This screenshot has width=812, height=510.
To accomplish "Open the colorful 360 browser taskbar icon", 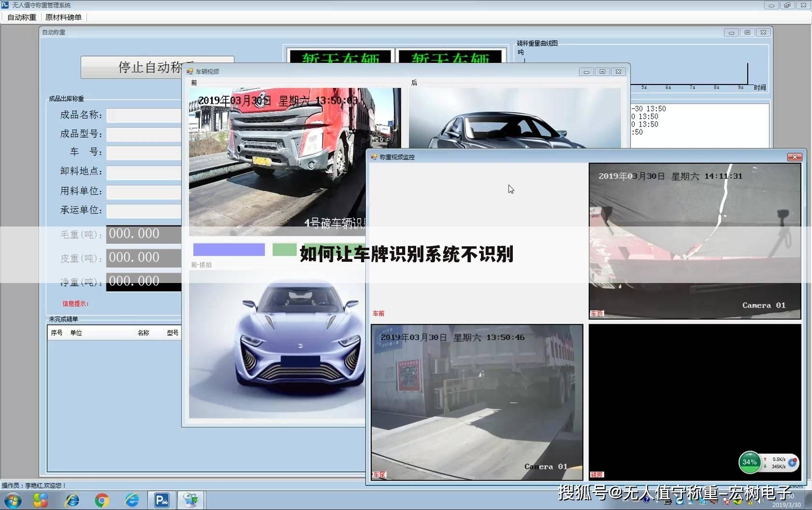I will [x=41, y=500].
